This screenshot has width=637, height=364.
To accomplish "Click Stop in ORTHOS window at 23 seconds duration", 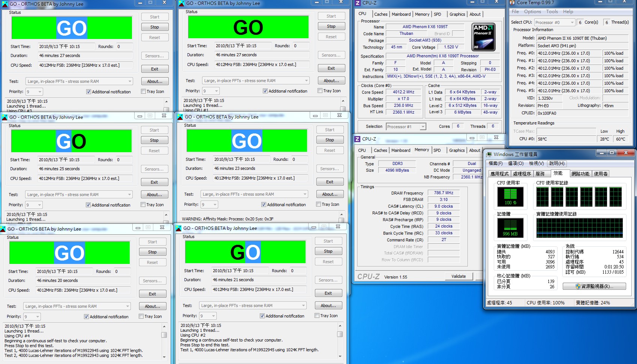I will coord(330,140).
